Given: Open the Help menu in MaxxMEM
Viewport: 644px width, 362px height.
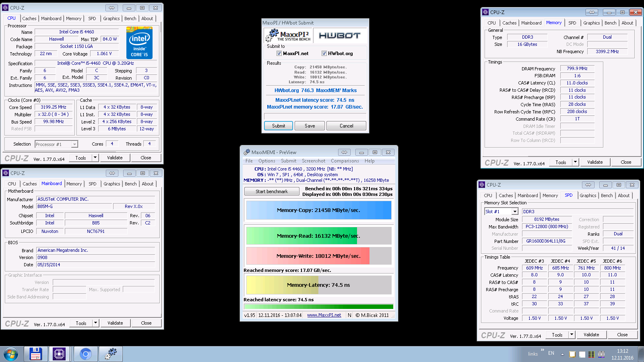Looking at the screenshot, I should pos(369,161).
